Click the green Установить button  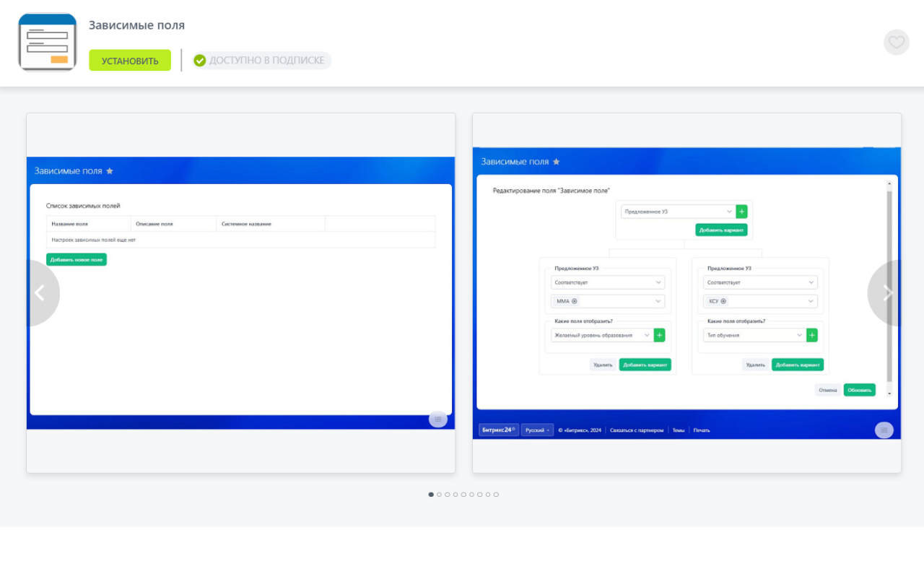(x=130, y=61)
